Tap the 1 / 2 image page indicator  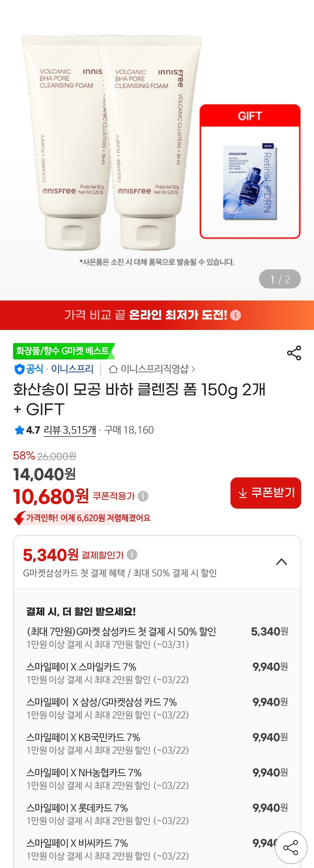(x=280, y=279)
